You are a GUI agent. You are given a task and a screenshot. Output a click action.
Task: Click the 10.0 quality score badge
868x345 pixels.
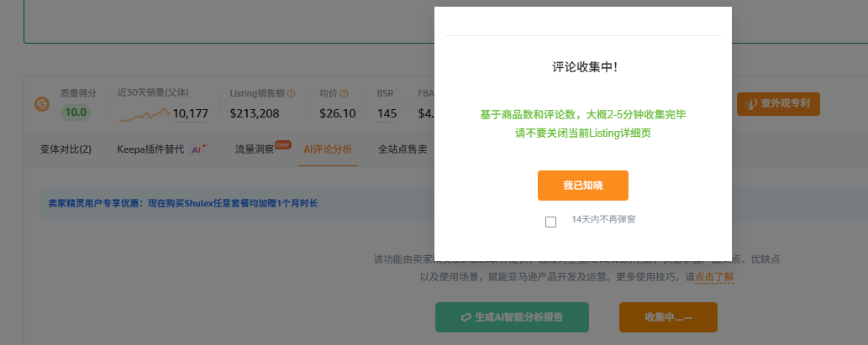76,112
